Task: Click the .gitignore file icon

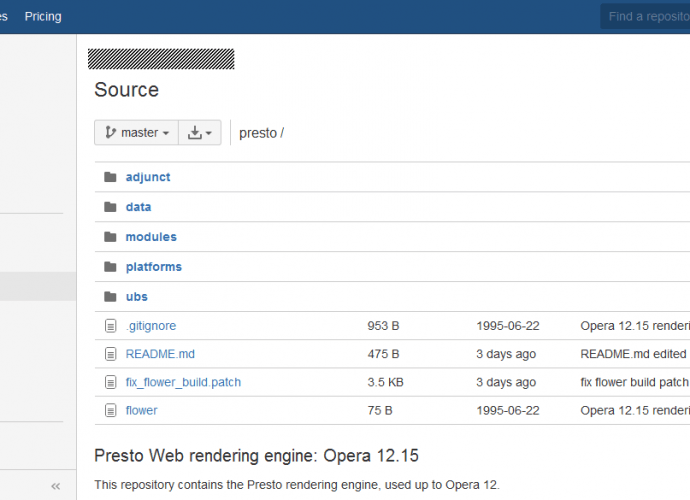Action: click(x=110, y=326)
